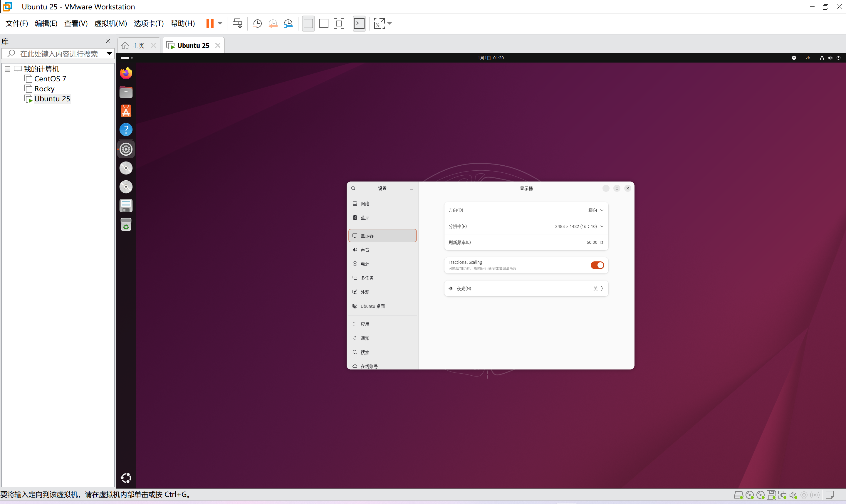Click the pause virtual machine button
This screenshot has width=846, height=504.
click(x=209, y=23)
